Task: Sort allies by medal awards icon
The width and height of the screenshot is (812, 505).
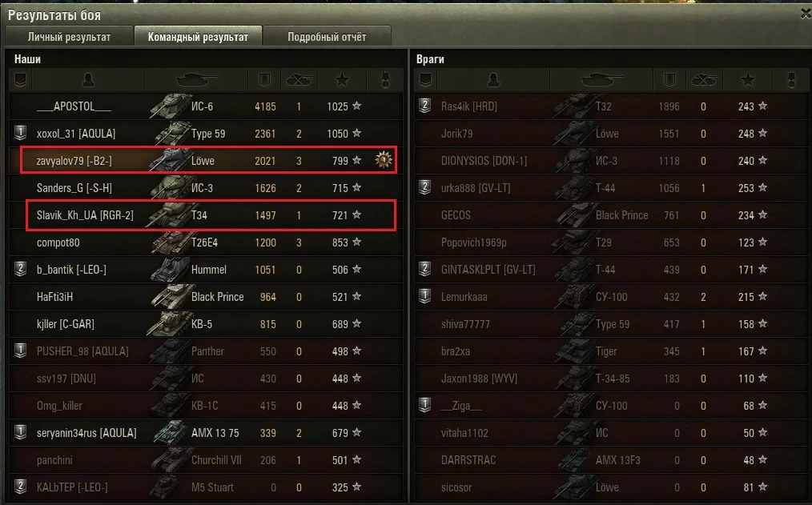Action: pyautogui.click(x=385, y=80)
